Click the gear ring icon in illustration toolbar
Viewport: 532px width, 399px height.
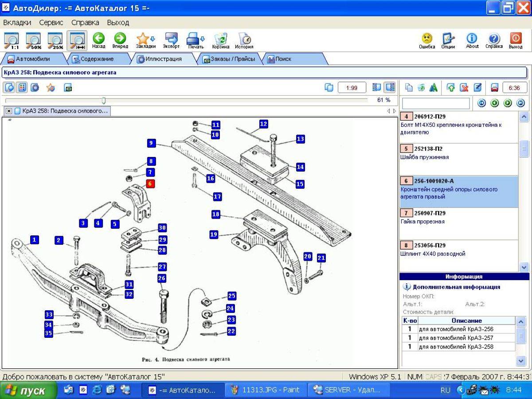tap(35, 87)
